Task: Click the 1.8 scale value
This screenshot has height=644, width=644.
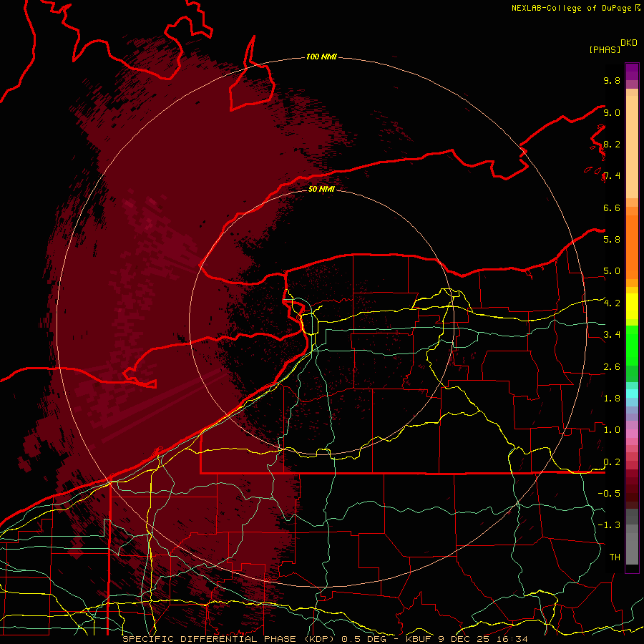Action: tap(612, 398)
